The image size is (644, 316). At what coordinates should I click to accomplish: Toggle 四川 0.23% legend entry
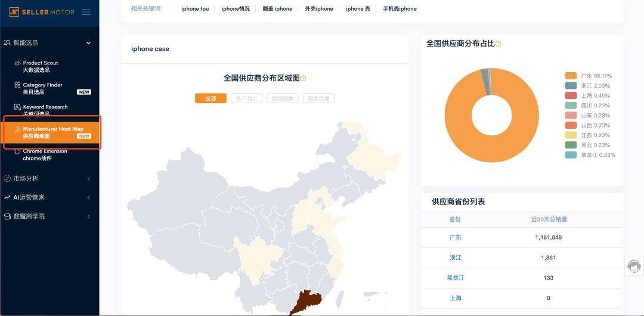[x=588, y=106]
